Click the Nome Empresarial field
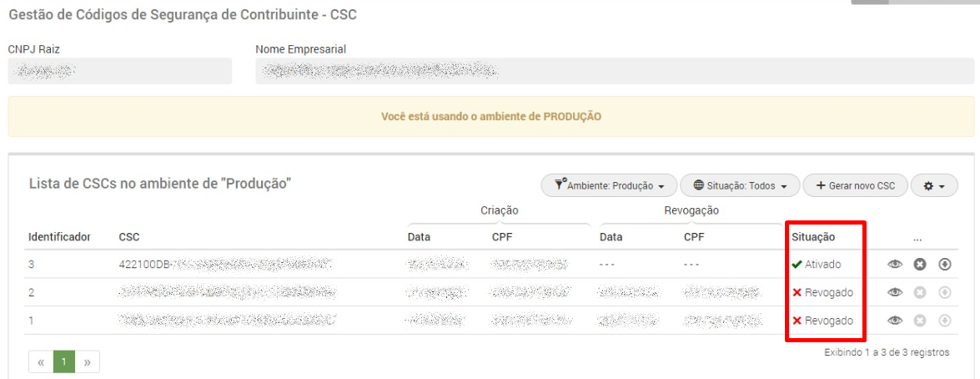 (x=615, y=71)
